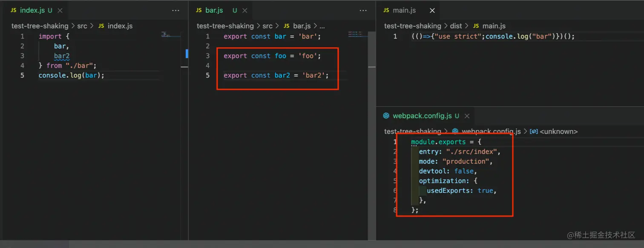Click the <unknown> symbol breadcrumb
644x248 pixels.
558,131
